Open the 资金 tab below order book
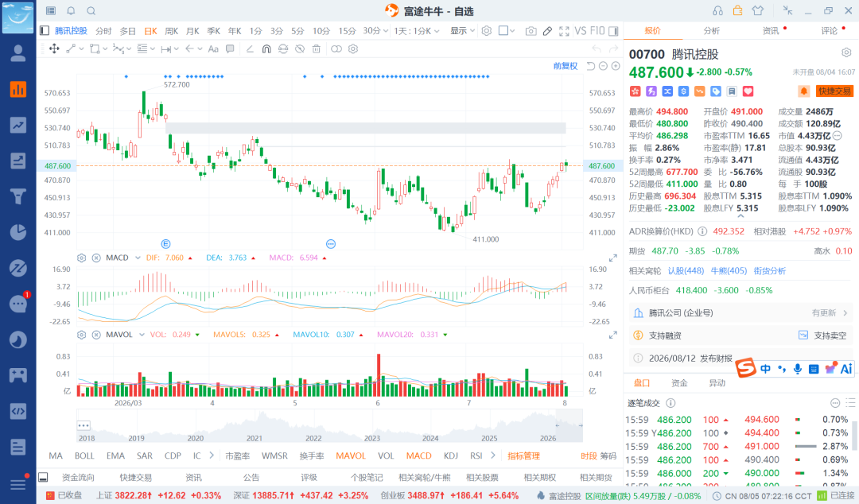859x504 pixels. coord(679,383)
